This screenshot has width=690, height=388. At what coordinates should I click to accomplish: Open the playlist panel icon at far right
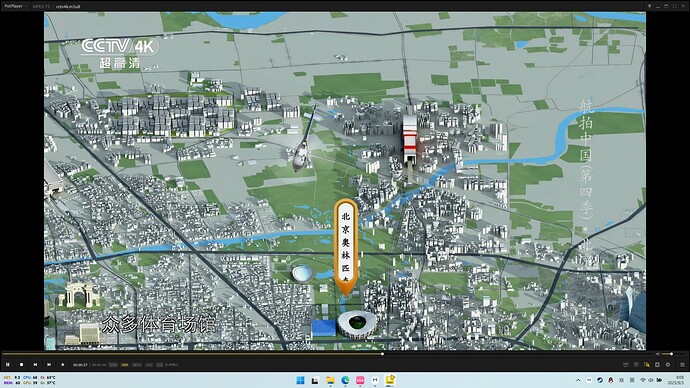pos(682,365)
